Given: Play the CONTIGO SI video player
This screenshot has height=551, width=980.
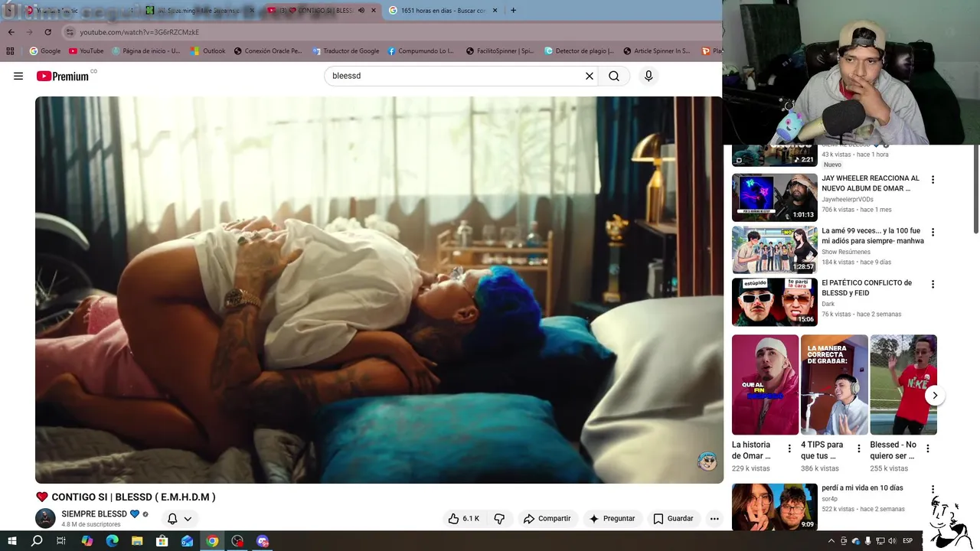Looking at the screenshot, I should pos(379,289).
